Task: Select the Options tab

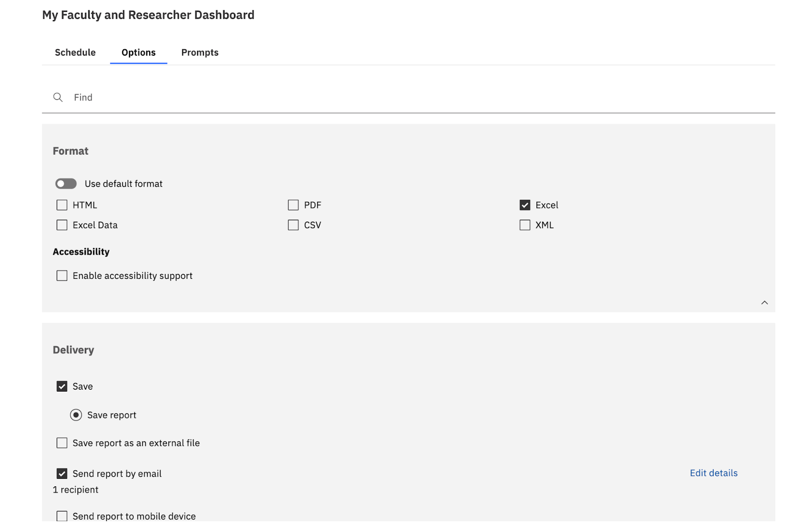Action: [x=138, y=53]
